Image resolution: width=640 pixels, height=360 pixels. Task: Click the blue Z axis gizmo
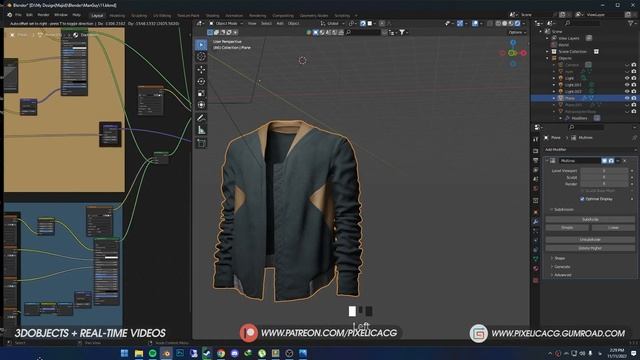pos(513,42)
